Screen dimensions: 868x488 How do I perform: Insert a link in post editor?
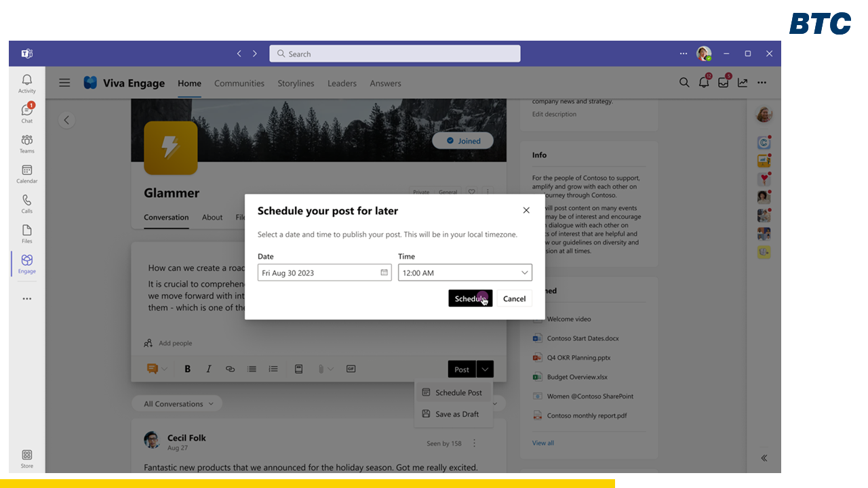[230, 369]
